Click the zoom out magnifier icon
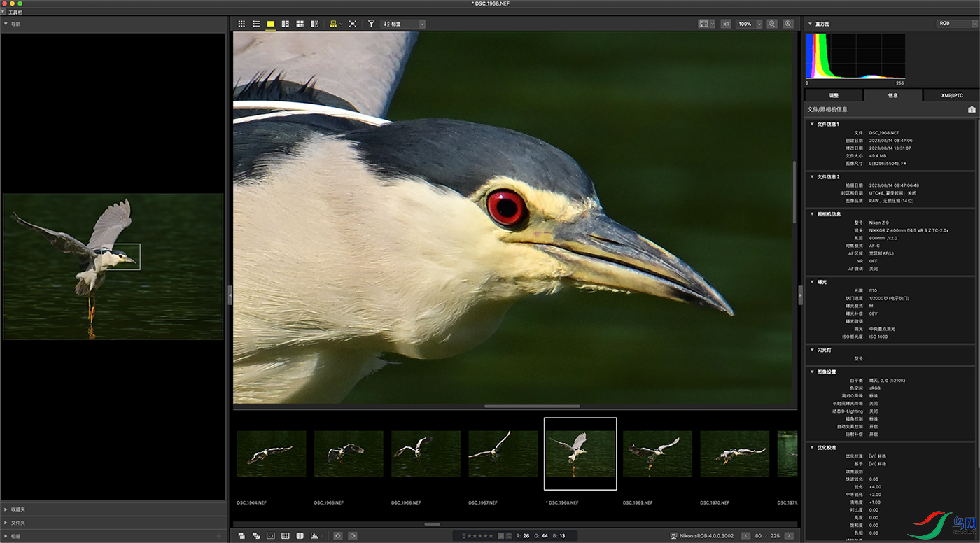Image resolution: width=980 pixels, height=543 pixels. (772, 24)
